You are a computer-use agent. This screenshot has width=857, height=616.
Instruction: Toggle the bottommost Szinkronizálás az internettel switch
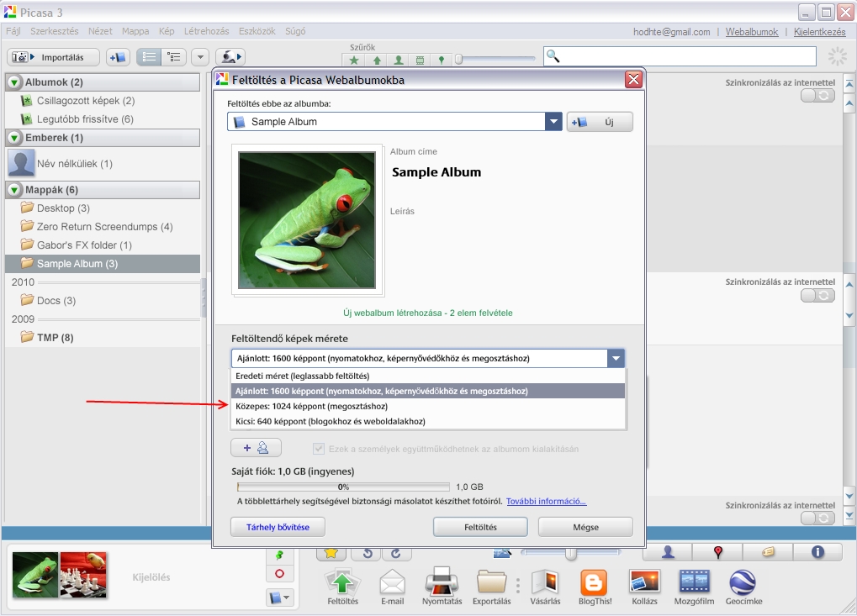pyautogui.click(x=817, y=518)
